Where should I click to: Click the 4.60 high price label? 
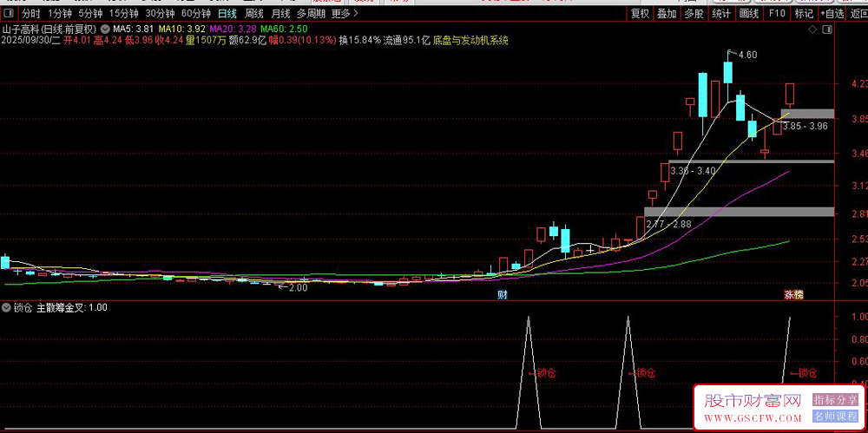click(747, 55)
